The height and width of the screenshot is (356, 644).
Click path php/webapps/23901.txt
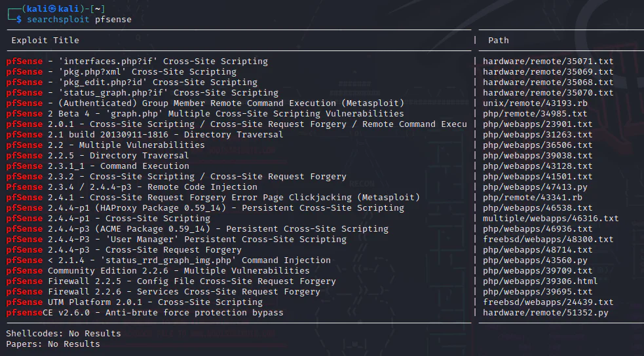(x=538, y=124)
